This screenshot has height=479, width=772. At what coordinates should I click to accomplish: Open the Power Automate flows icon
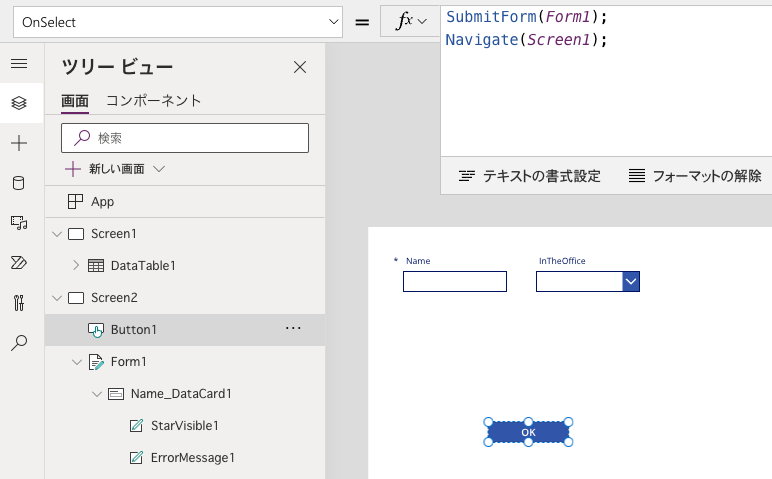click(19, 262)
